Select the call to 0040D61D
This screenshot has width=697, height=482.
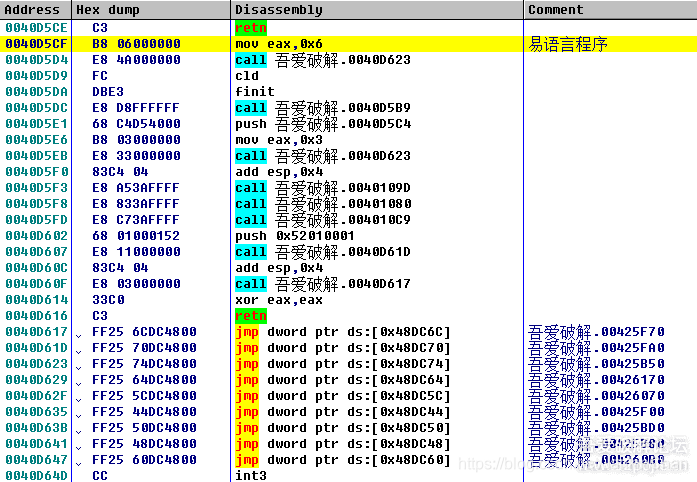323,252
